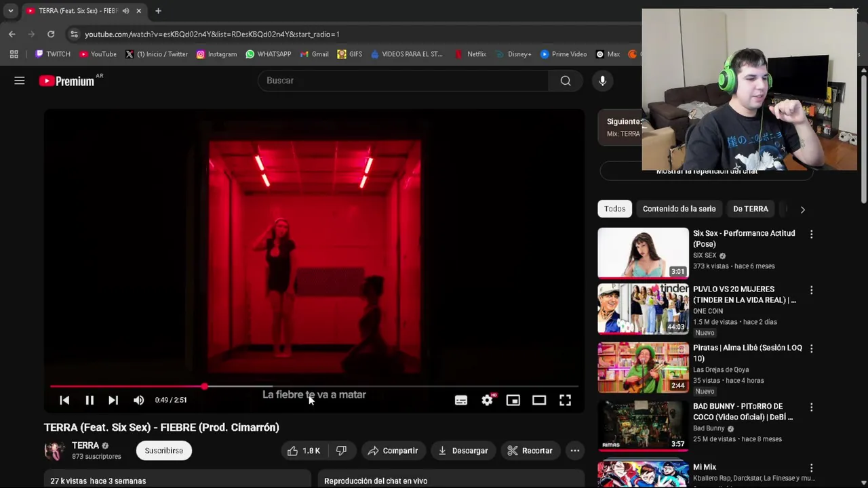The height and width of the screenshot is (488, 868).
Task: Select the De TERRA filter chip
Action: click(750, 209)
